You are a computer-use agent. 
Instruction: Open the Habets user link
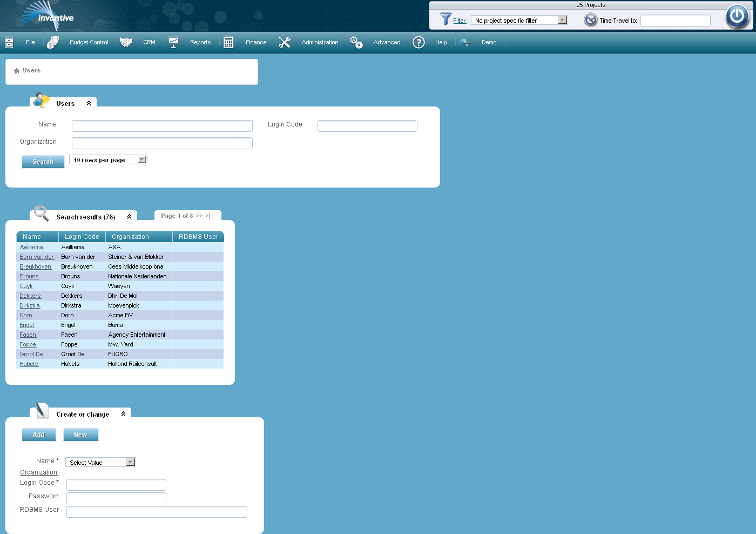click(x=29, y=364)
